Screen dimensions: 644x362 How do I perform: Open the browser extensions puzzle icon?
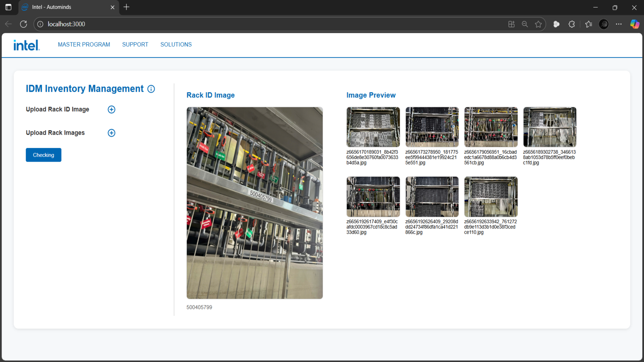pyautogui.click(x=572, y=24)
